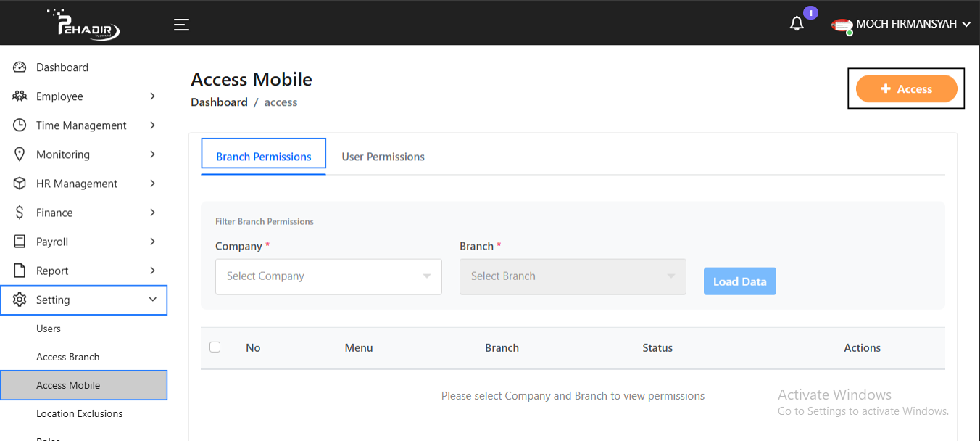
Task: Click the hamburger menu toggle
Action: click(181, 24)
